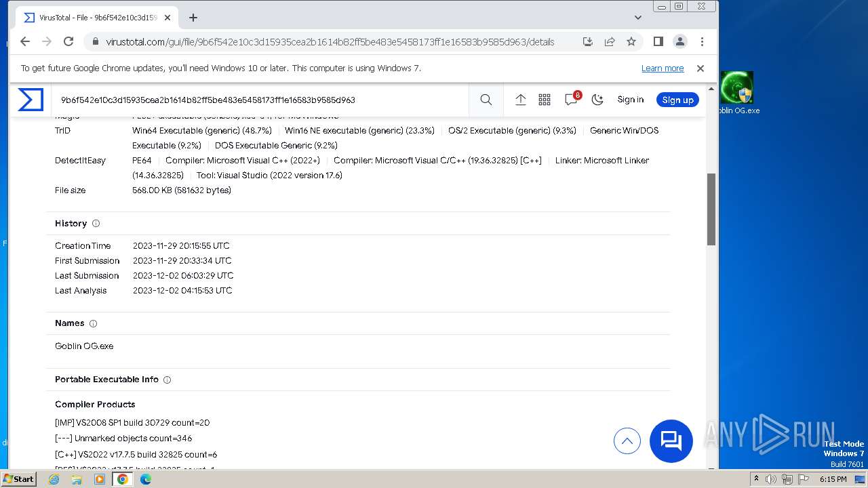This screenshot has height=488, width=868.
Task: Click the History info icon
Action: (x=96, y=224)
